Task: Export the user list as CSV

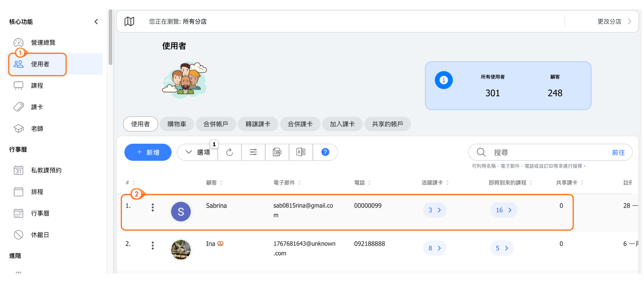Action: click(277, 152)
